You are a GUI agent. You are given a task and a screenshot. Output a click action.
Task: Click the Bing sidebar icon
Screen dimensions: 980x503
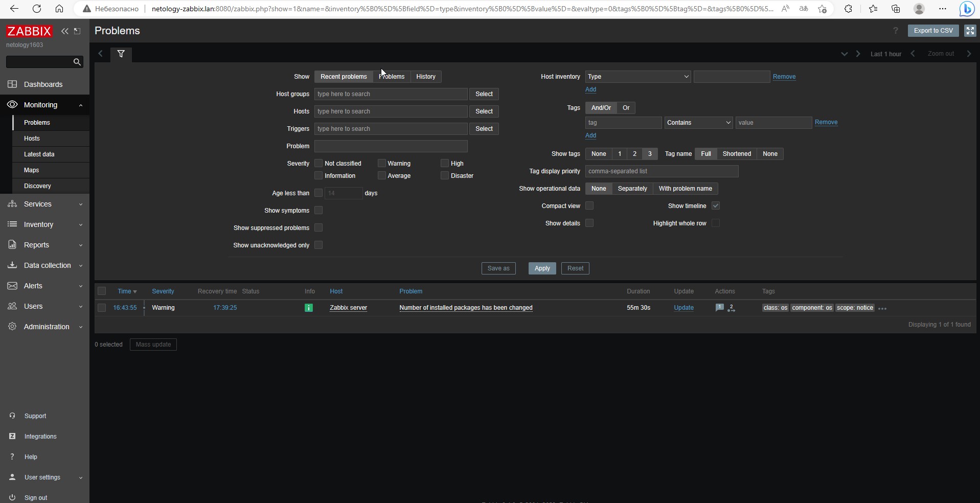click(x=967, y=9)
